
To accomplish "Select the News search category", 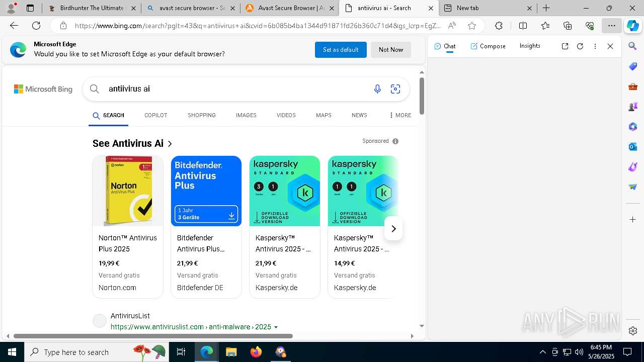I will click(359, 115).
